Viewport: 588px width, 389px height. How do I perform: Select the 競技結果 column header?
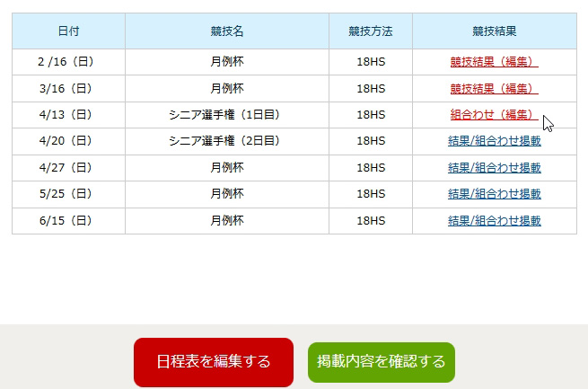click(495, 31)
